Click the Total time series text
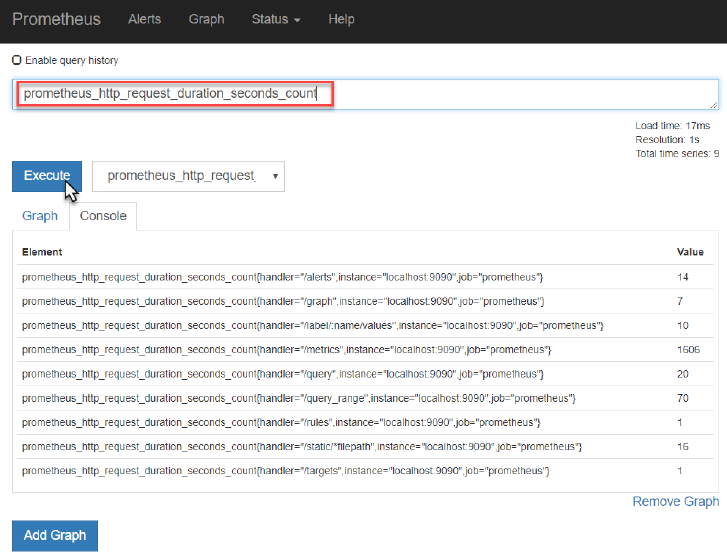727x554 pixels. pyautogui.click(x=677, y=153)
